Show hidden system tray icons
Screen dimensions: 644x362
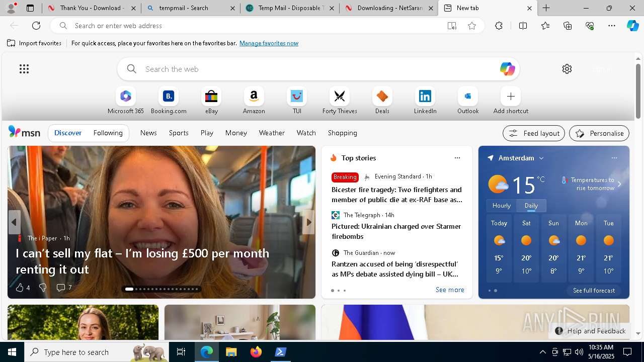coord(542,352)
